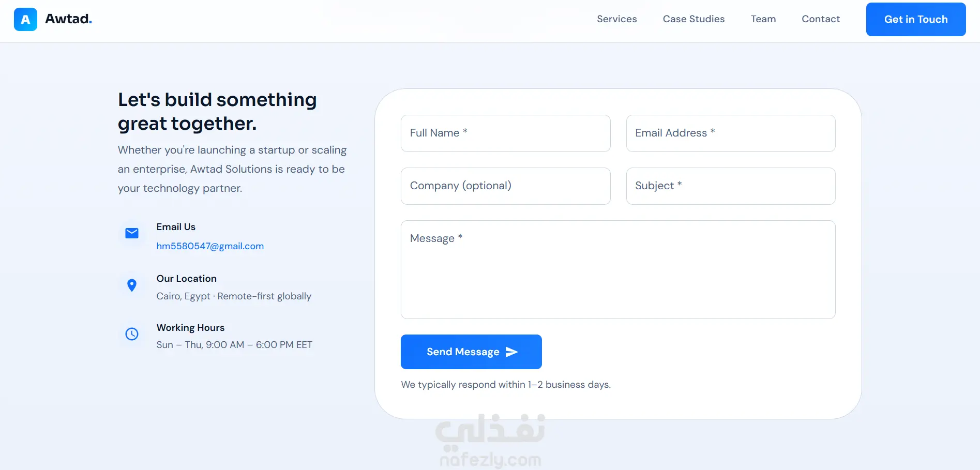Viewport: 980px width, 470px height.
Task: Click the Awtad brand name text
Action: tap(68, 19)
